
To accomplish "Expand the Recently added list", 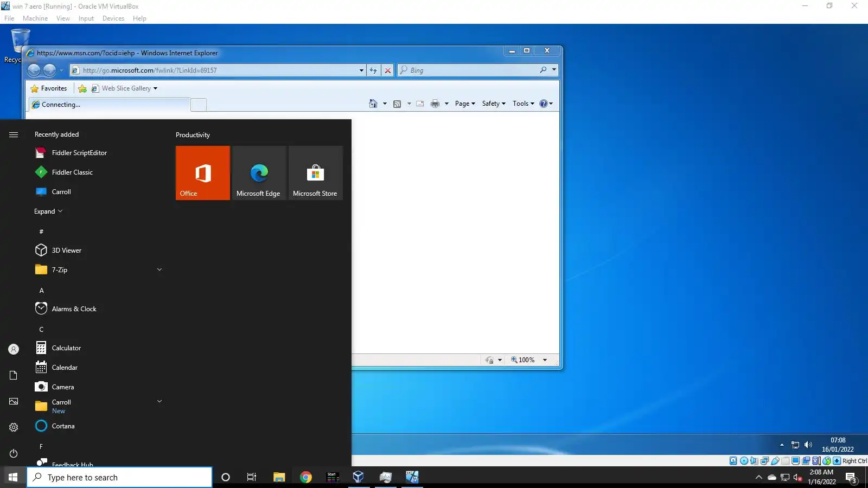I will click(x=48, y=211).
